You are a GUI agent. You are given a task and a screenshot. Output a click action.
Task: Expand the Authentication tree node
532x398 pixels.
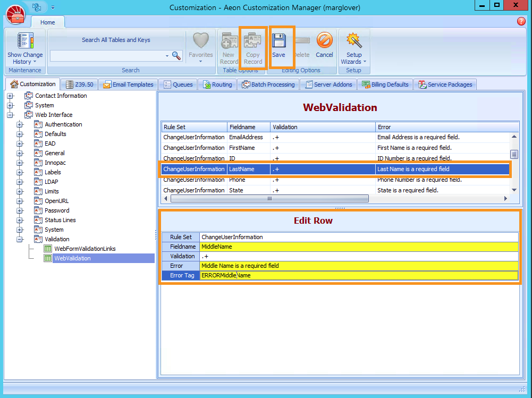19,124
